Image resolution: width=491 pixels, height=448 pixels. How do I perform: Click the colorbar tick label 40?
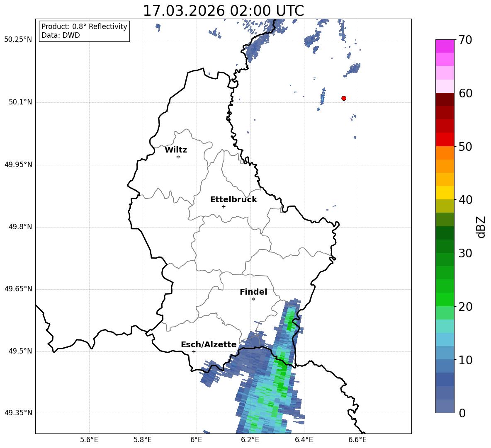465,200
